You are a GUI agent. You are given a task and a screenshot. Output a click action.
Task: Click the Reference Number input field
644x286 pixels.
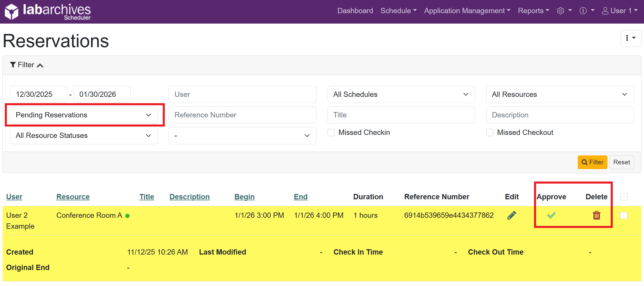[x=242, y=115]
